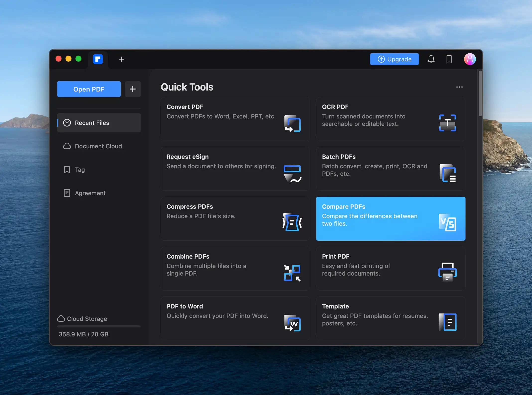Click the Convert PDF icon
Screen dimensions: 532x395
[292, 123]
